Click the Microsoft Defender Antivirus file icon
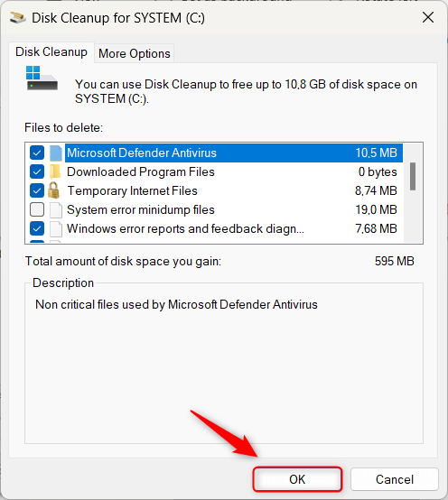 56,153
